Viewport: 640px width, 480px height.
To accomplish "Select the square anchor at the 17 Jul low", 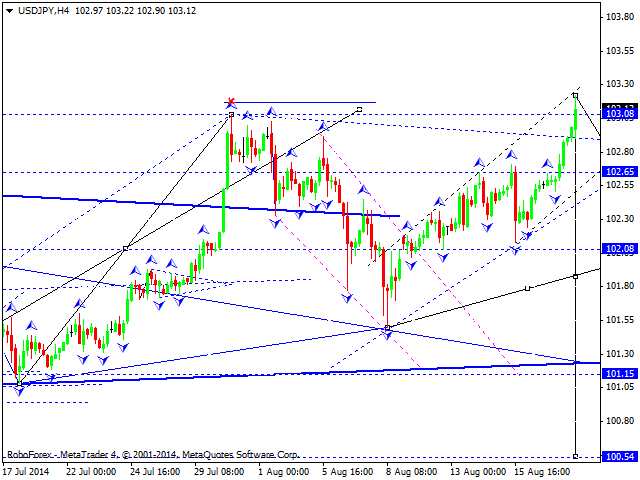I will pyautogui.click(x=19, y=381).
